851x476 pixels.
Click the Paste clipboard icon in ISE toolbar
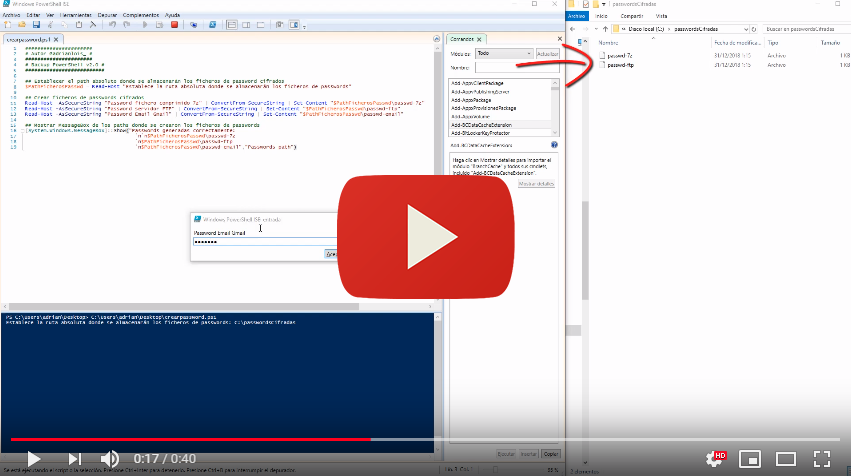[x=79, y=25]
